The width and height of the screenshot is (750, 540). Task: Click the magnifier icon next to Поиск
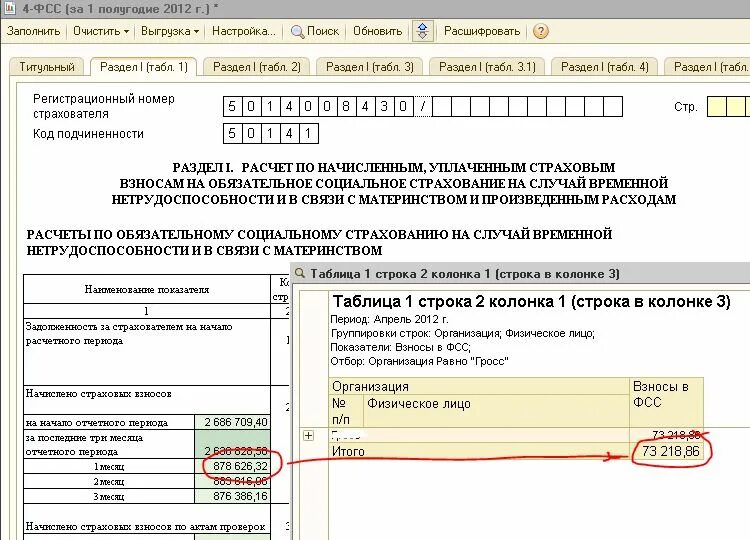tap(298, 32)
